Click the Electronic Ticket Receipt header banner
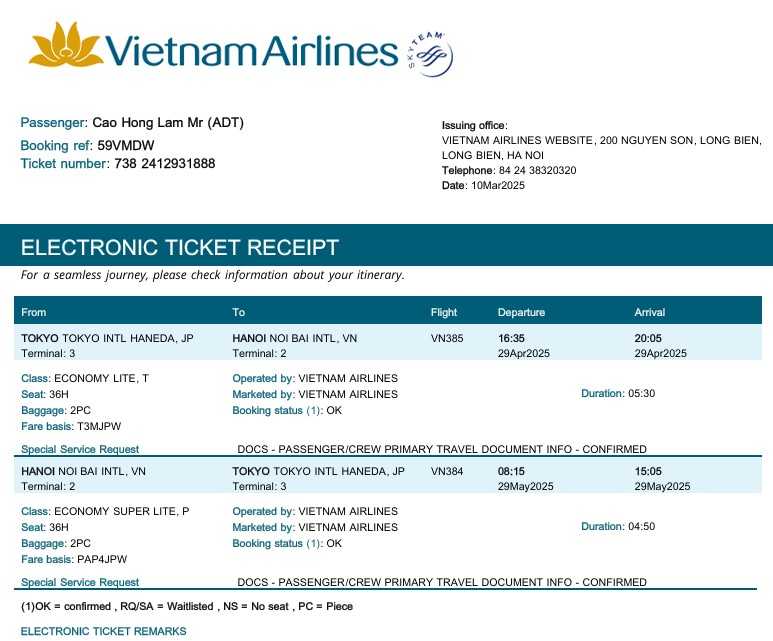This screenshot has height=641, width=773. tap(180, 248)
